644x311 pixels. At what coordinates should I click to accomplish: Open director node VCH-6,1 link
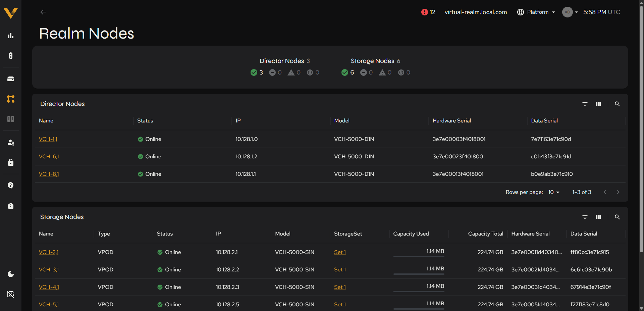point(49,157)
